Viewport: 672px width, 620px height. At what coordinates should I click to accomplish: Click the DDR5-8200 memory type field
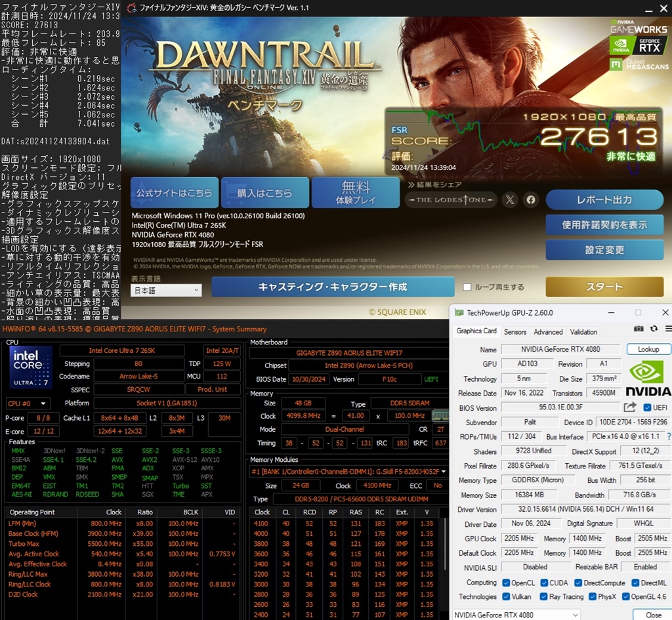[x=361, y=499]
